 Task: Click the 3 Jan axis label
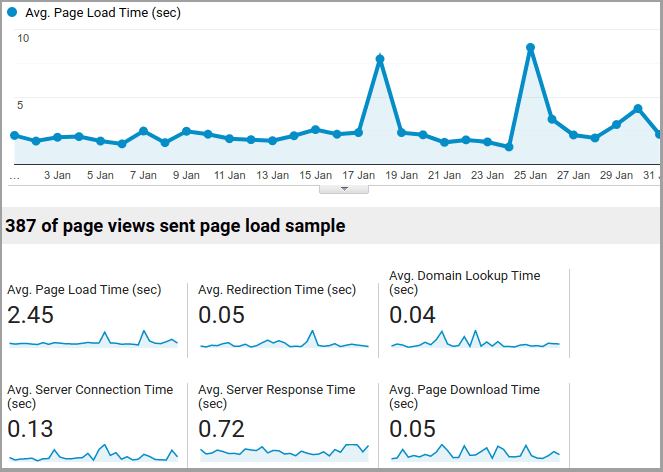[x=58, y=175]
